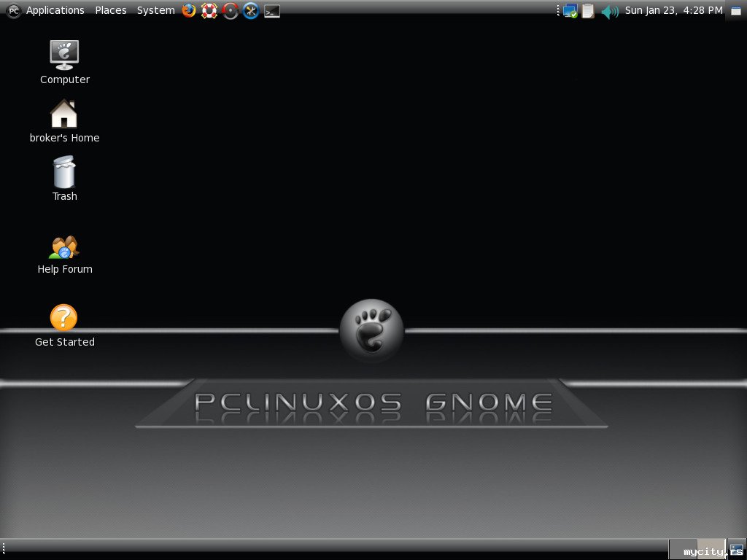Launch Firefox from the top panel

pos(189,10)
